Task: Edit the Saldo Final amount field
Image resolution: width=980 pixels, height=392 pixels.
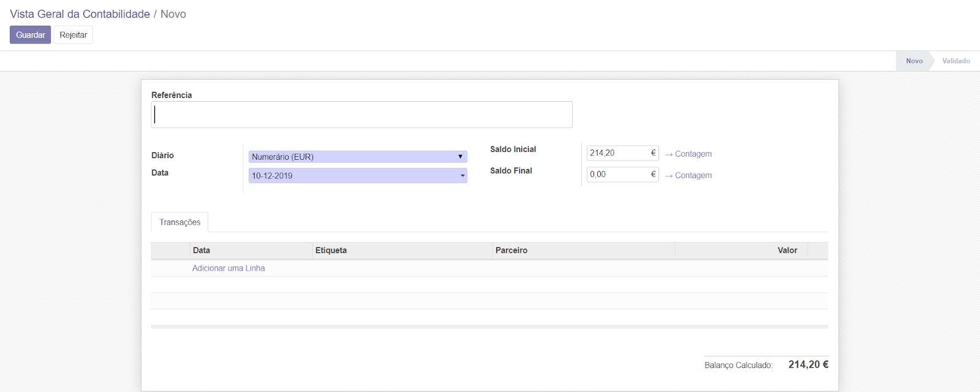Action: [617, 175]
